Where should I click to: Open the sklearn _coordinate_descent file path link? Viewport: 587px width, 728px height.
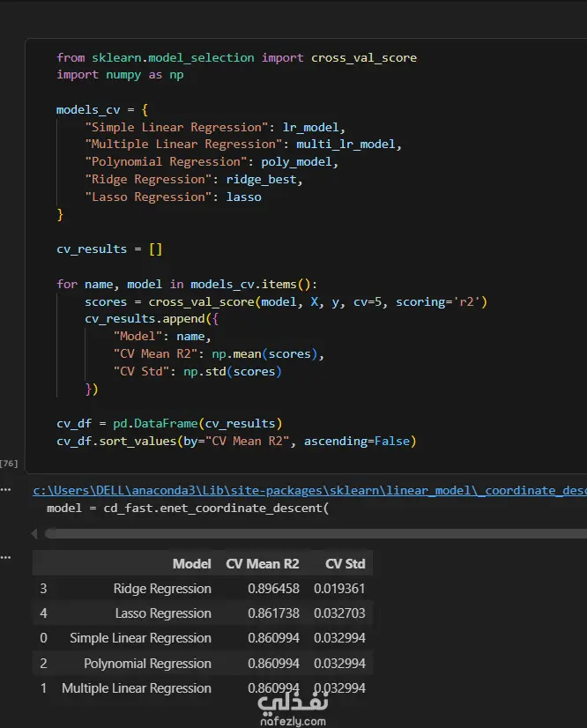pyautogui.click(x=309, y=490)
